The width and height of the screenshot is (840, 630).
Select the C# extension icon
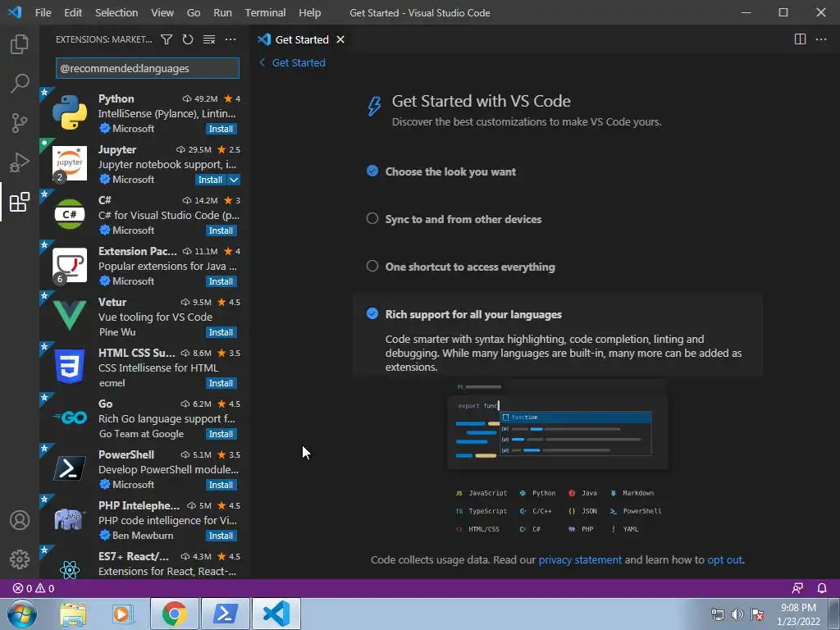tap(70, 214)
